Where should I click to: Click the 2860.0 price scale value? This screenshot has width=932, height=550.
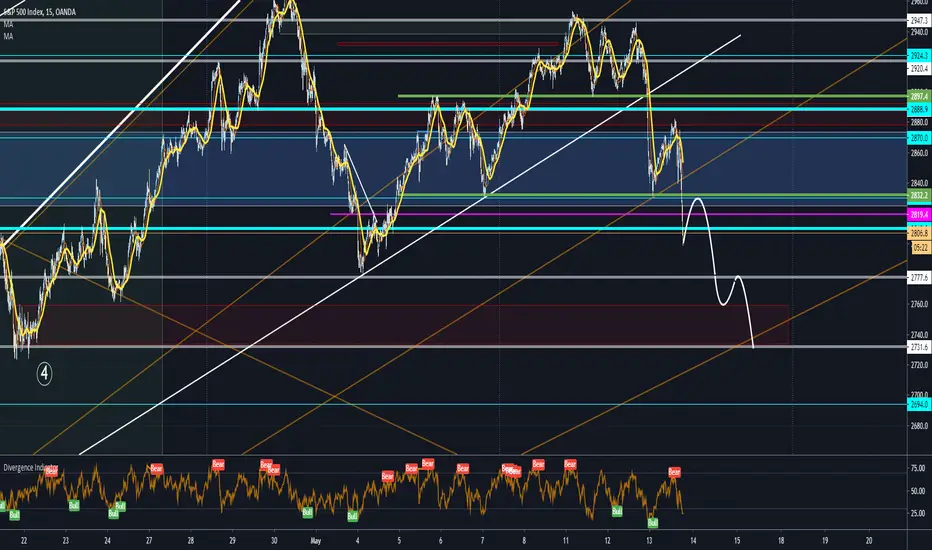click(x=920, y=153)
